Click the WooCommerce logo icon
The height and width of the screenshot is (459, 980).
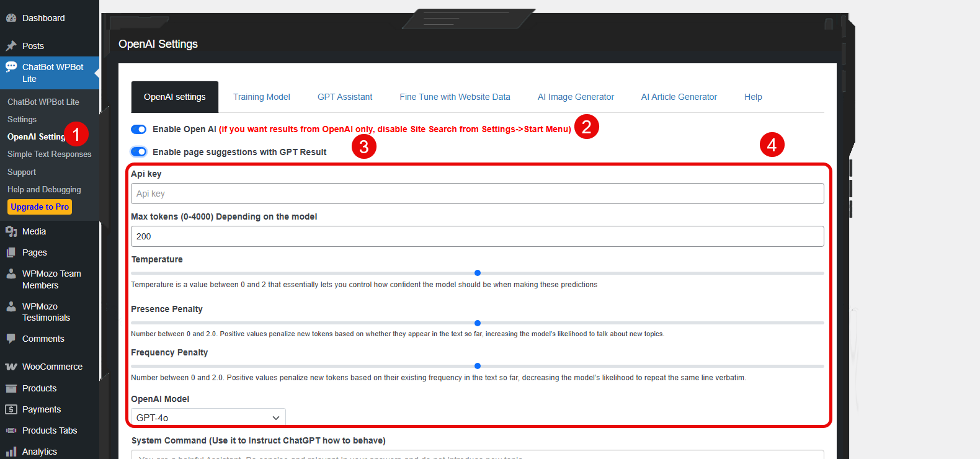pos(11,367)
